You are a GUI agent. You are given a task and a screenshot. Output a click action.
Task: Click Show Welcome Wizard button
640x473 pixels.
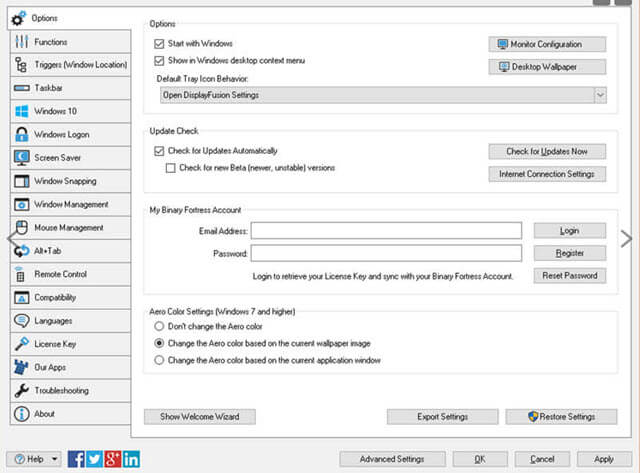tap(200, 417)
